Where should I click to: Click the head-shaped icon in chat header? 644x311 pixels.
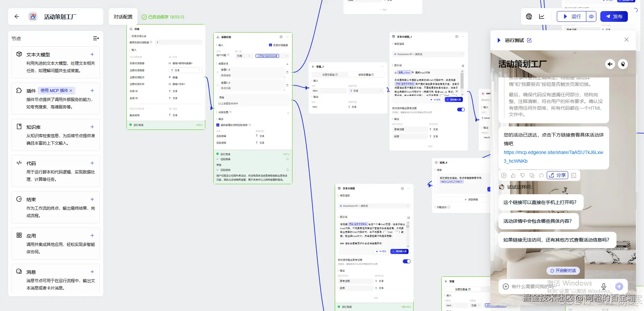[623, 64]
